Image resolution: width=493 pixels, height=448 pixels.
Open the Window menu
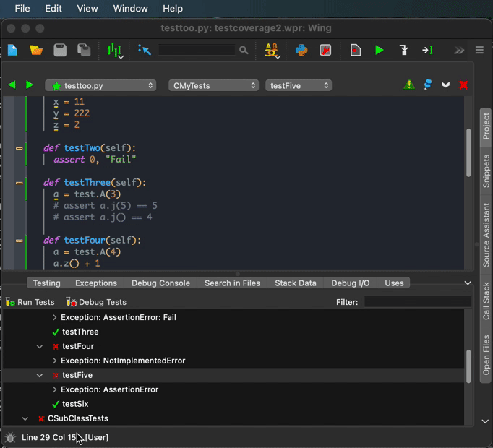[x=131, y=9]
